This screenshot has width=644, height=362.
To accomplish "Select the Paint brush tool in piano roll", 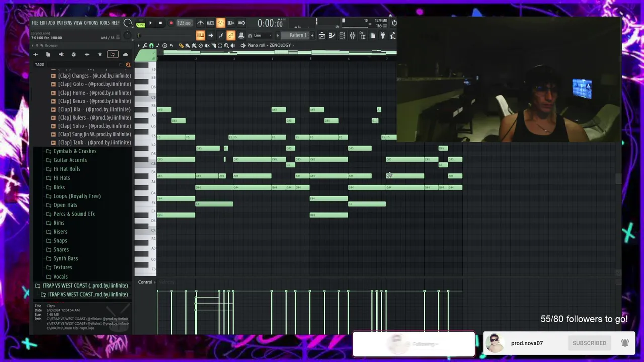I will [188, 46].
